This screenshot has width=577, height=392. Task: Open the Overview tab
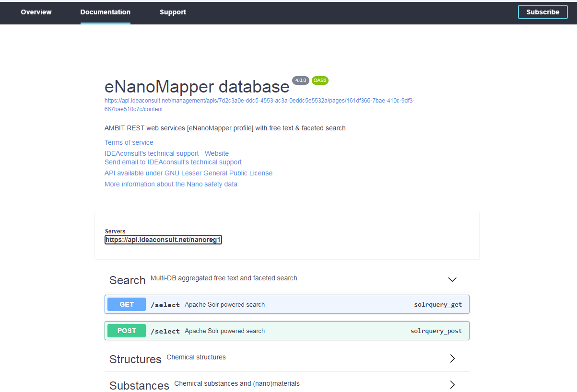[36, 12]
